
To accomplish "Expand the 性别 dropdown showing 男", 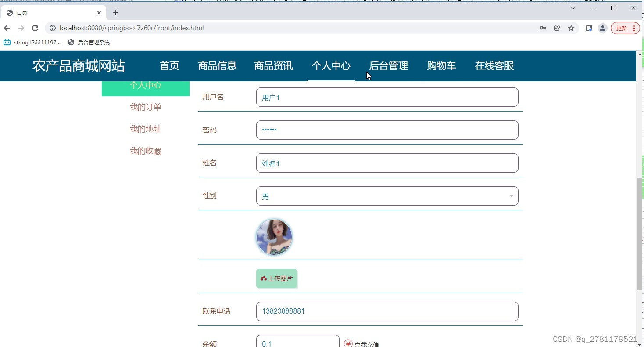I will 387,196.
